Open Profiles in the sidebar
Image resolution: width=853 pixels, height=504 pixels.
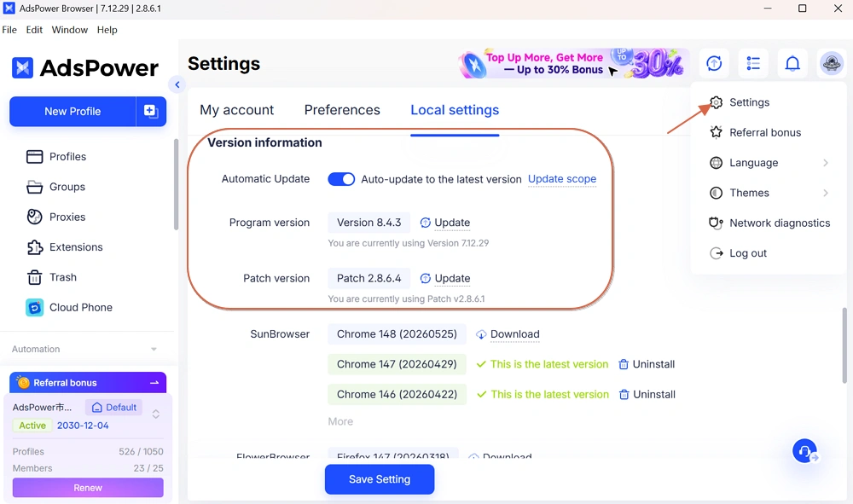click(x=56, y=157)
